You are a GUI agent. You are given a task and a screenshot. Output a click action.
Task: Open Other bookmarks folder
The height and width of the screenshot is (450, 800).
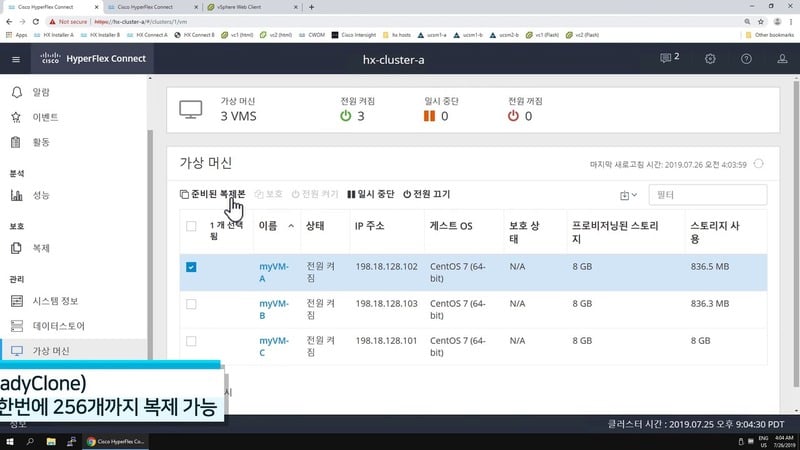pos(769,35)
